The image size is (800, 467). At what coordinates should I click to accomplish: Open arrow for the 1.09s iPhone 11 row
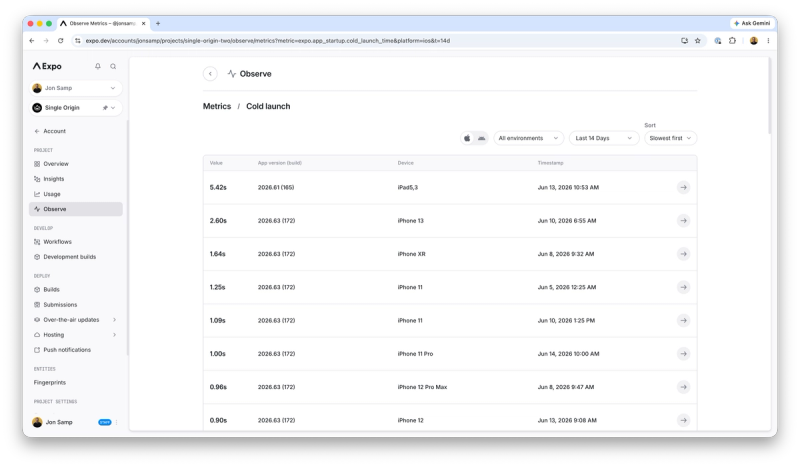[683, 321]
